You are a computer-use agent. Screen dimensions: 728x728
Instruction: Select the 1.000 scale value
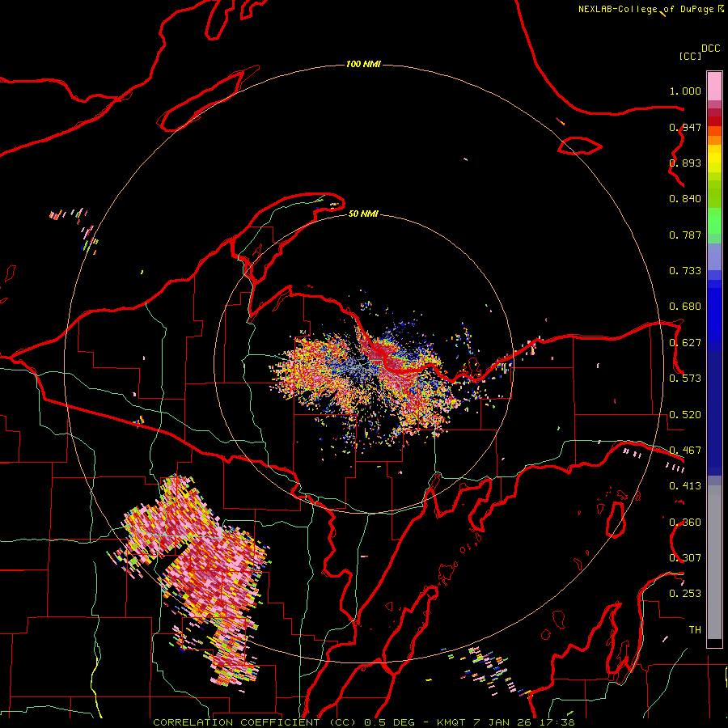685,91
